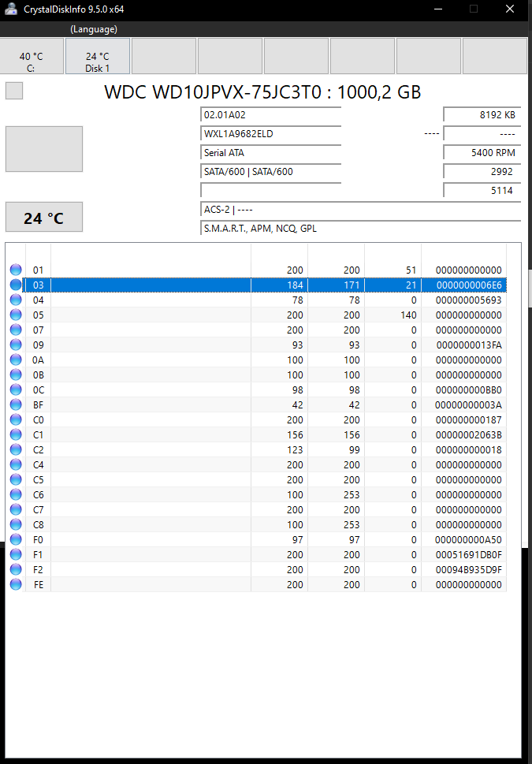The image size is (532, 764).
Task: Select raw value 000000000187 in row C0
Action: click(469, 419)
